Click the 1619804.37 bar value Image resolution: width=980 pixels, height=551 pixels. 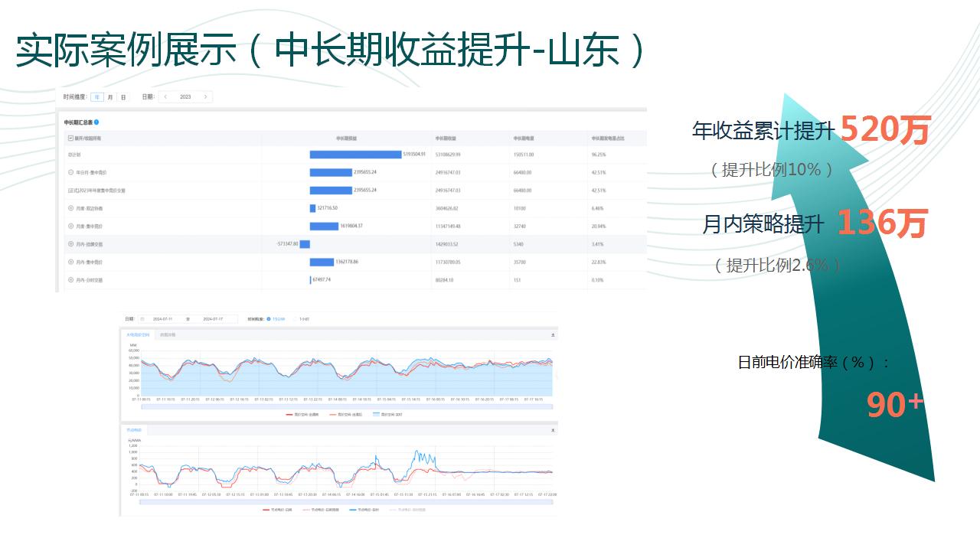tap(351, 227)
